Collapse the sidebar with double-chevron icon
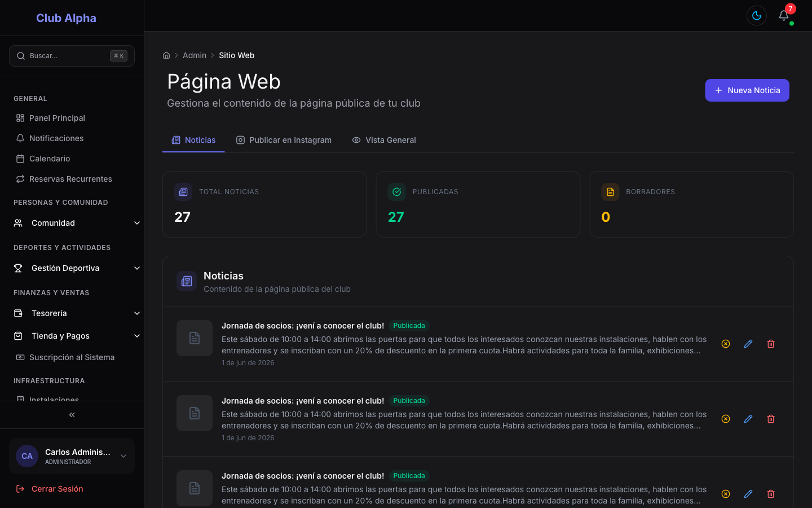The image size is (812, 508). pyautogui.click(x=72, y=415)
